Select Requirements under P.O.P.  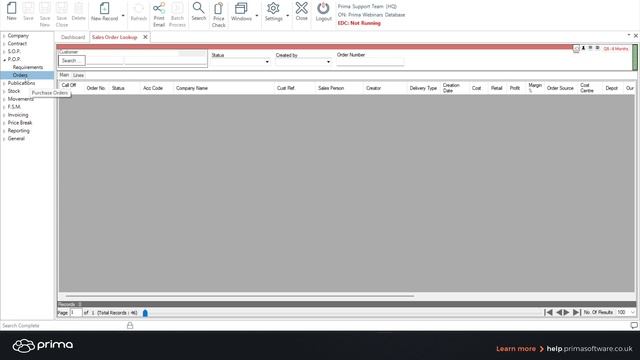(28, 67)
